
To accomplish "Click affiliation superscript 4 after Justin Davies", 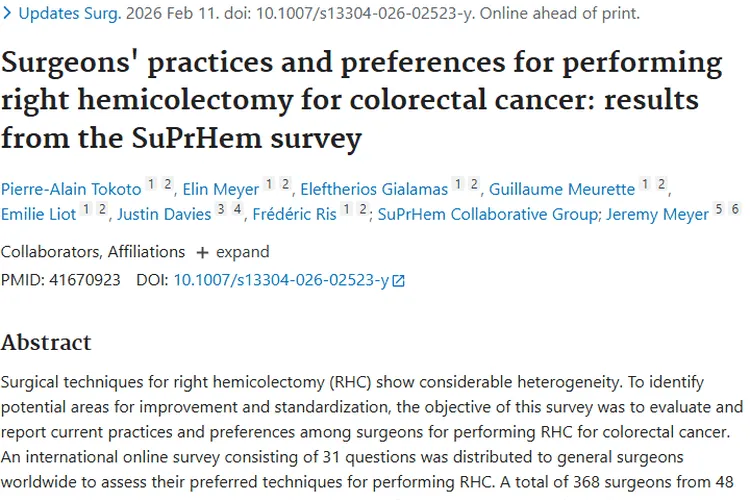I will click(x=237, y=209).
